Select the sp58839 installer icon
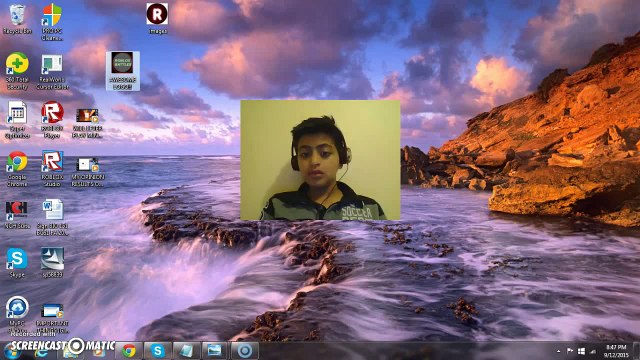The height and width of the screenshot is (360, 640). (x=52, y=262)
